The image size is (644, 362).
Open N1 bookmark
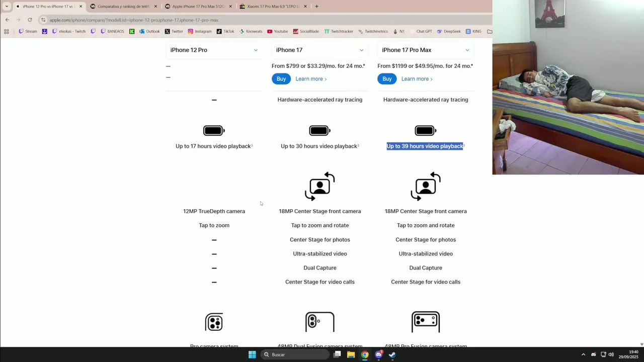pyautogui.click(x=398, y=31)
